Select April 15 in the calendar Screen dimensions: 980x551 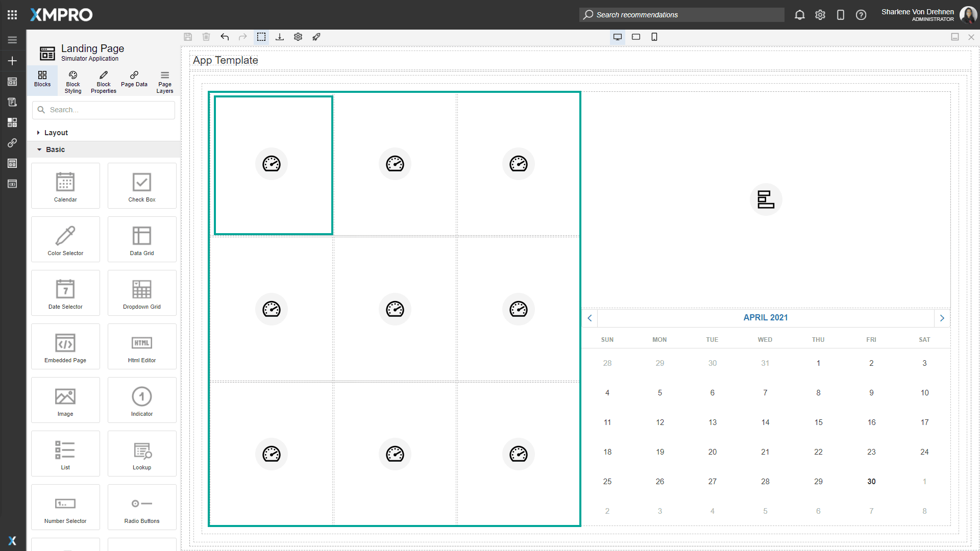[818, 422]
